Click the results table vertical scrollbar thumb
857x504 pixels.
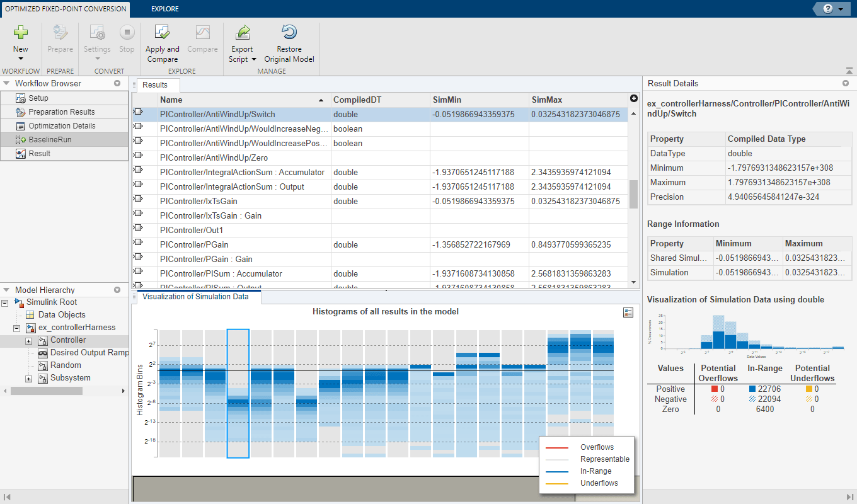(x=633, y=194)
